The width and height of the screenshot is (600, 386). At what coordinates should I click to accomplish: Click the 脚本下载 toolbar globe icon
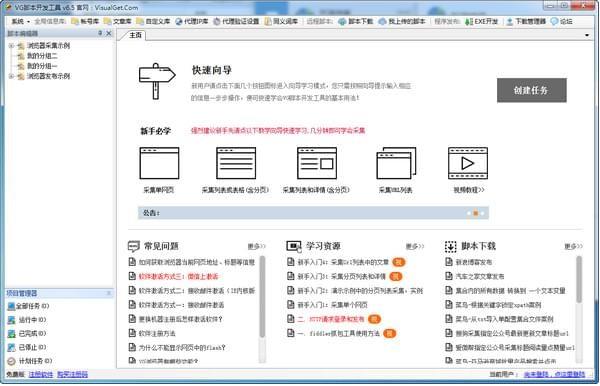342,21
